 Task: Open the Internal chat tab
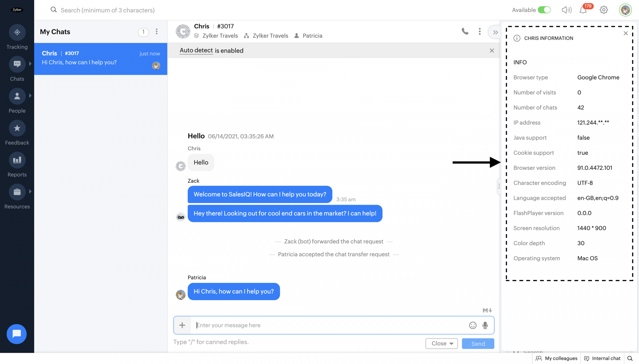(602, 358)
